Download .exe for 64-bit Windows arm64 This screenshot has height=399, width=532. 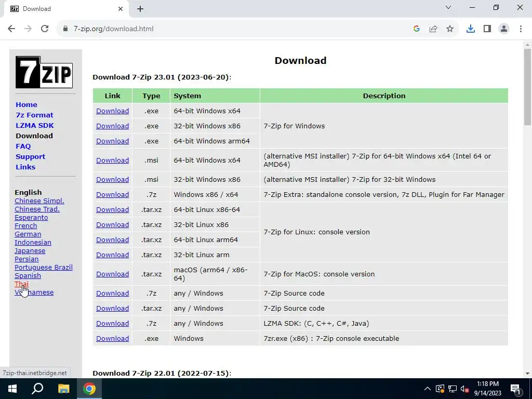112,141
